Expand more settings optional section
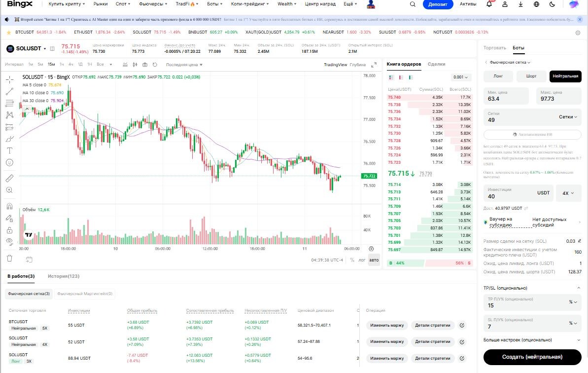This screenshot has height=373, width=588. pyautogui.click(x=532, y=340)
